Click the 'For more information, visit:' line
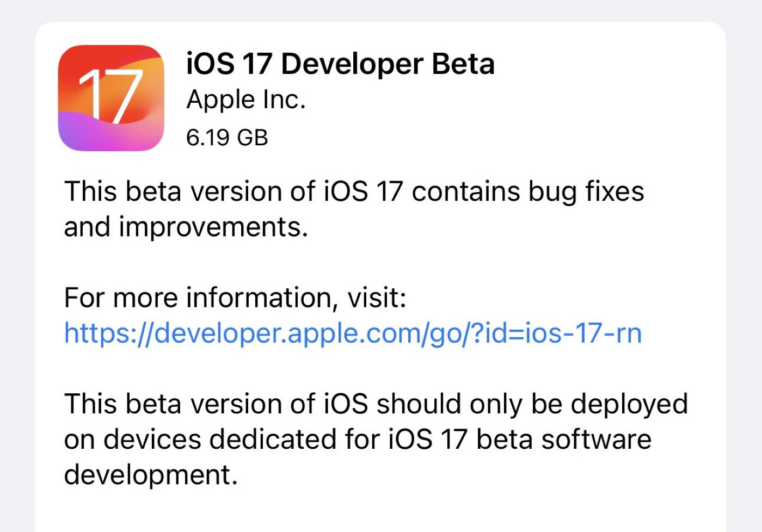Viewport: 762px width, 532px height. [235, 297]
